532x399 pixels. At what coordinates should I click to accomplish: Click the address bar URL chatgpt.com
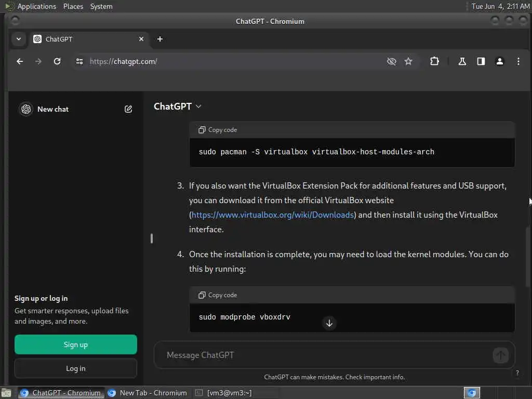click(x=124, y=61)
